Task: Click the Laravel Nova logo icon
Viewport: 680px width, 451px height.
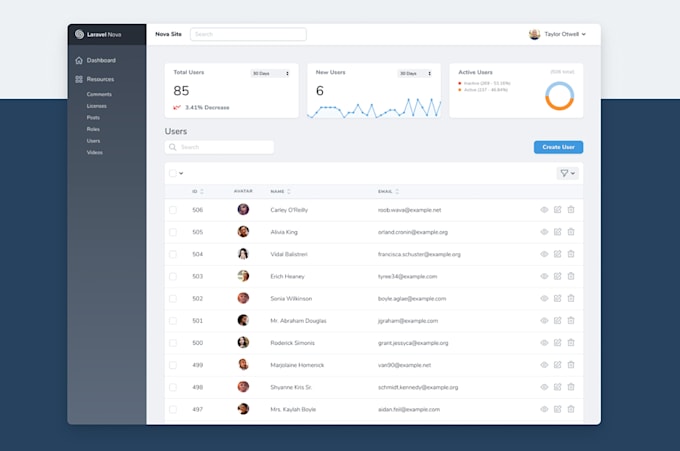Action: coord(79,34)
